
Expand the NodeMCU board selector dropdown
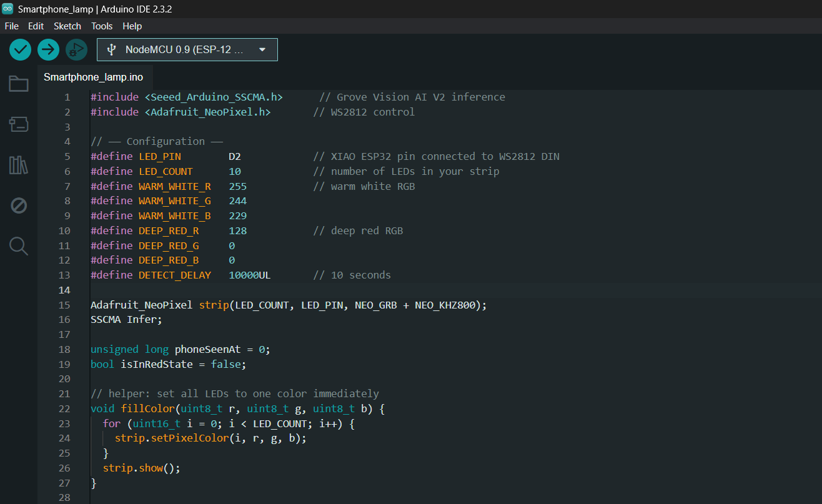pos(186,50)
